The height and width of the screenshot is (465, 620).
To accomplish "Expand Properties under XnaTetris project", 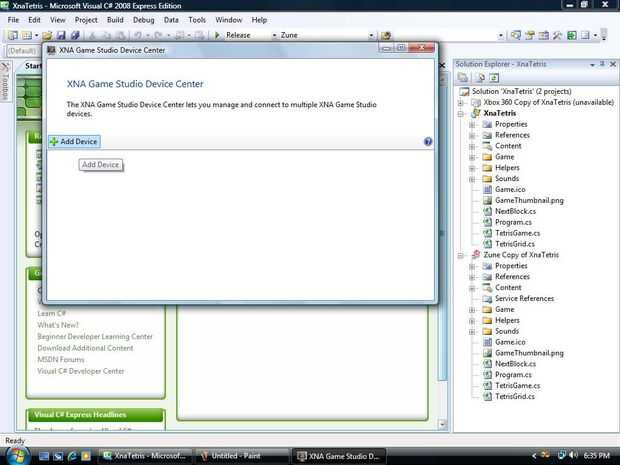I will (x=472, y=125).
